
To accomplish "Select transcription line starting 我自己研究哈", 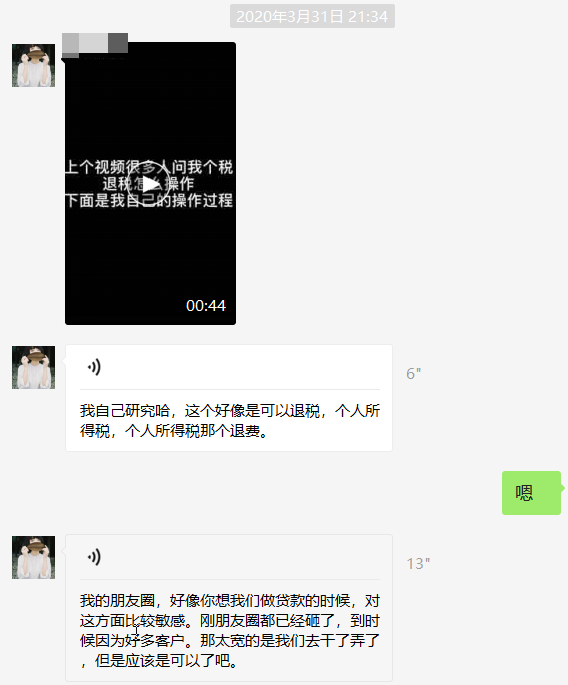I will [230, 411].
